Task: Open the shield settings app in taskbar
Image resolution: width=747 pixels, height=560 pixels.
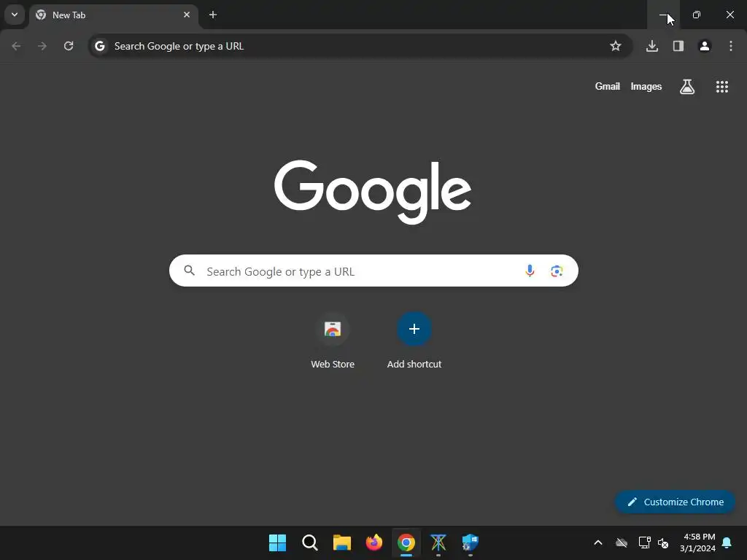Action: click(x=471, y=542)
